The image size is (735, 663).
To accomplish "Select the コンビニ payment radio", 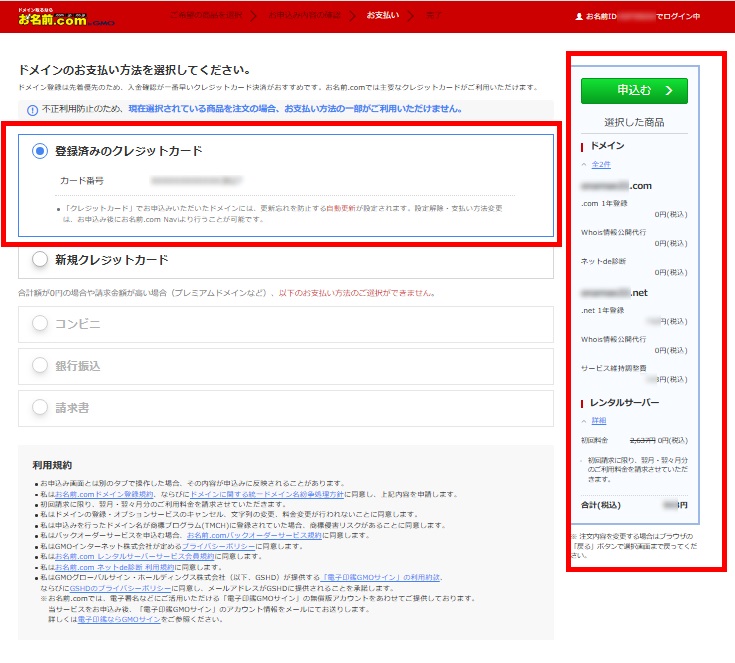I will click(x=40, y=323).
